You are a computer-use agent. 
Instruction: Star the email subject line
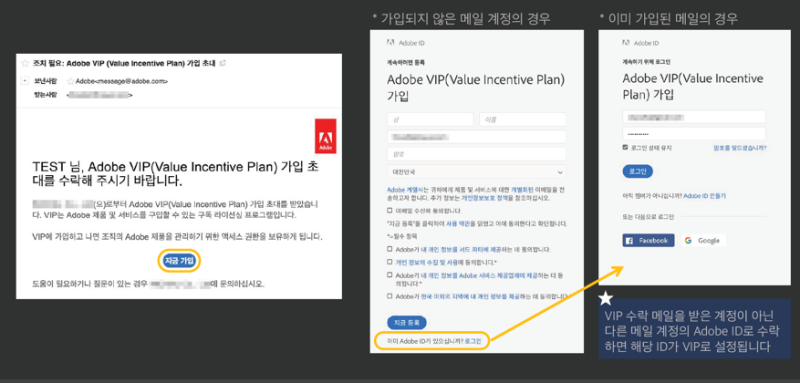(24, 63)
